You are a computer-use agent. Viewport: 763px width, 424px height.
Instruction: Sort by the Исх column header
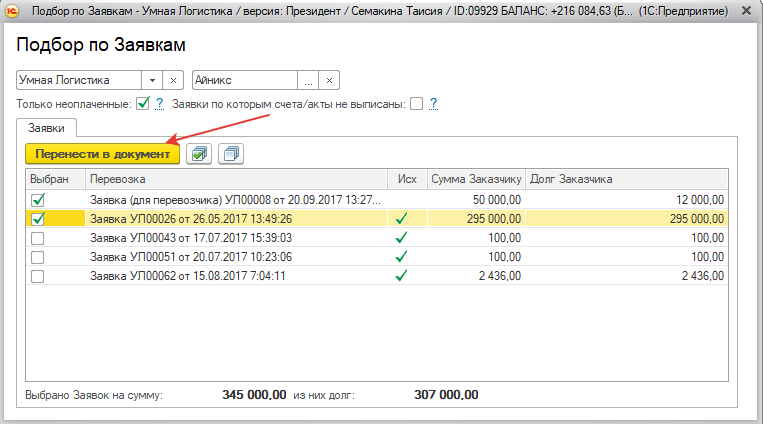(x=407, y=179)
